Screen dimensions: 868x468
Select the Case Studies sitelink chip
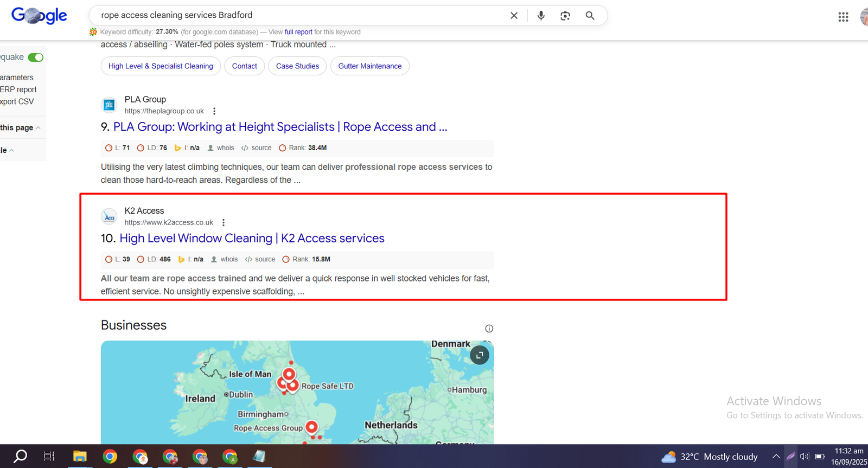pyautogui.click(x=297, y=66)
